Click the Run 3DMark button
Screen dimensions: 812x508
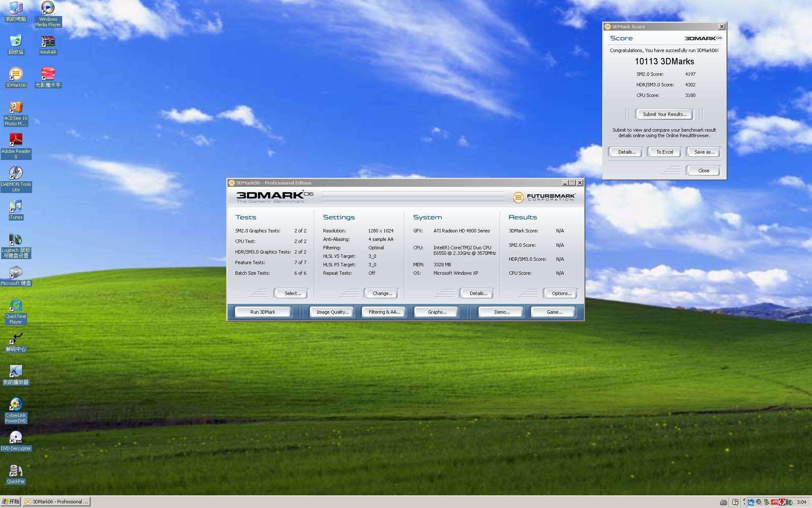(x=263, y=312)
